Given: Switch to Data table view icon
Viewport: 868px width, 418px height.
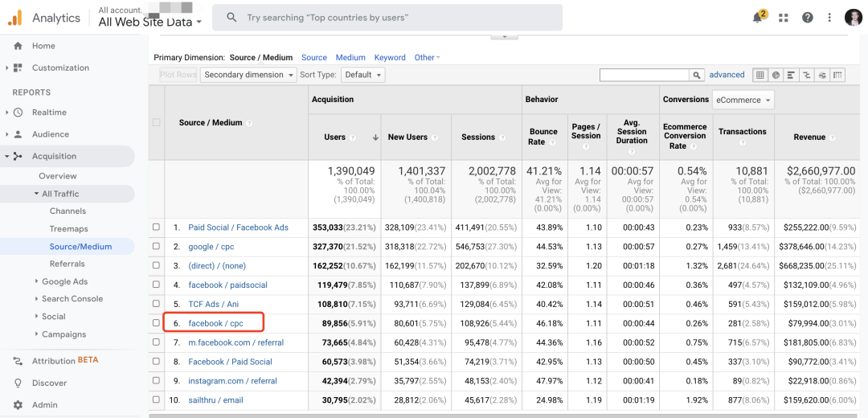Looking at the screenshot, I should (760, 75).
